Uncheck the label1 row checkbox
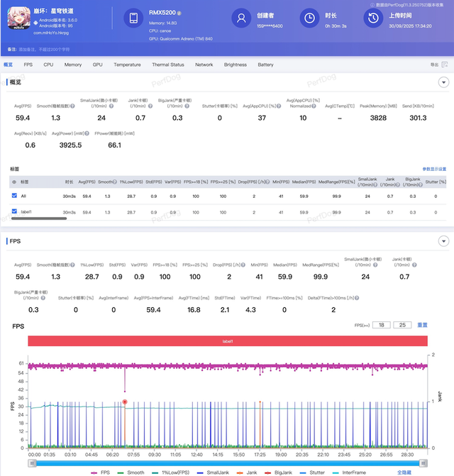Viewport: 454px width, 476px height. pyautogui.click(x=15, y=211)
